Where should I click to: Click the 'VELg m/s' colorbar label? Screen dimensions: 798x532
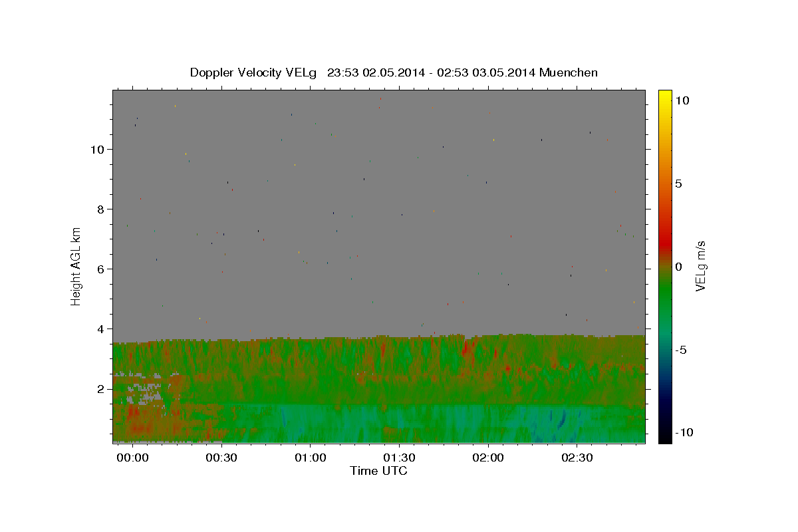click(x=700, y=266)
